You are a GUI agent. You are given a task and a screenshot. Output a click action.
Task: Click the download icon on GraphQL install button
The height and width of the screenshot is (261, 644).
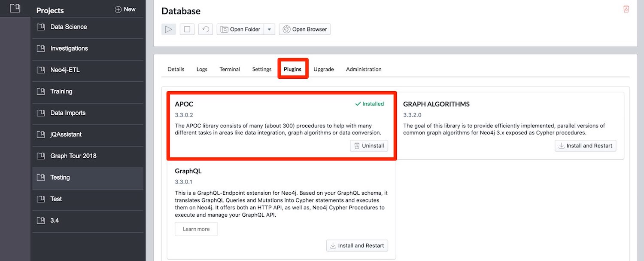coord(333,246)
